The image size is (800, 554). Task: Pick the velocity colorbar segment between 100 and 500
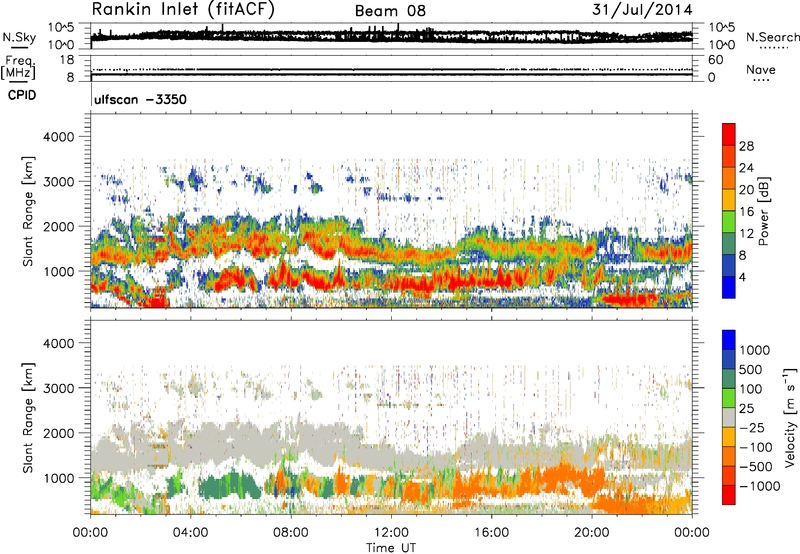click(x=729, y=379)
